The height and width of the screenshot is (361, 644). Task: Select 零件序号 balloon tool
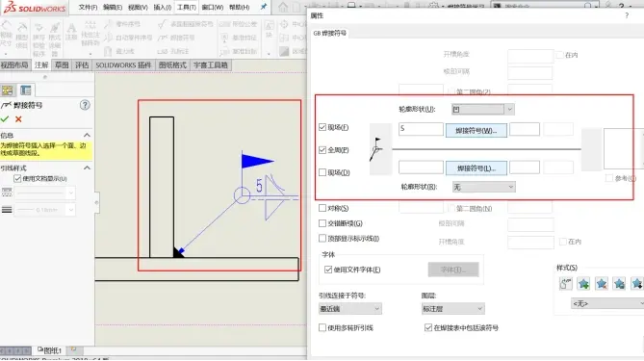click(x=122, y=24)
